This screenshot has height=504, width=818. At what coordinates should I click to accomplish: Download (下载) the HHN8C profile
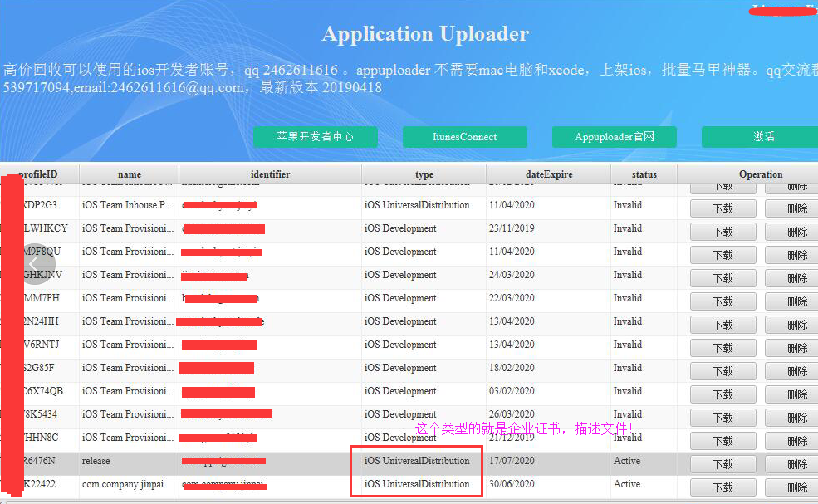(723, 441)
